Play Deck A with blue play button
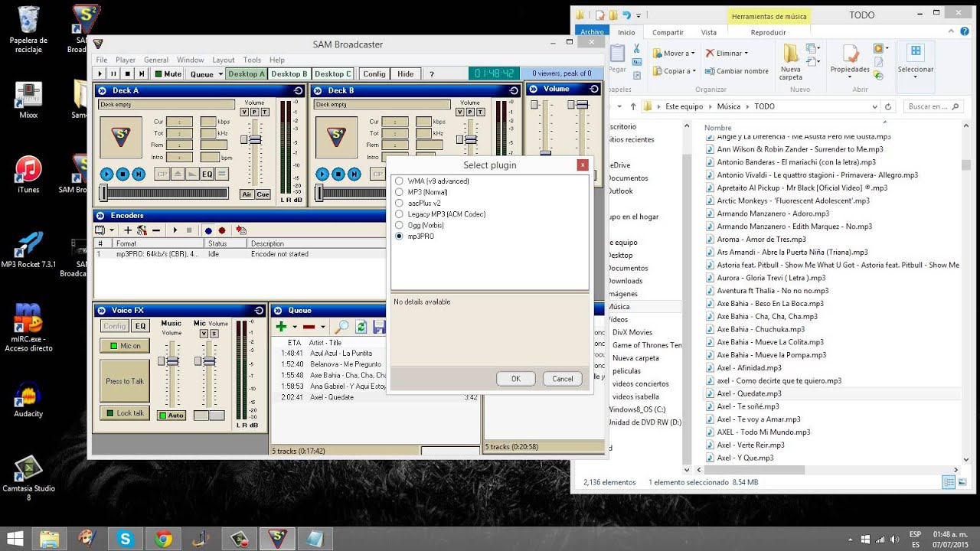This screenshot has width=980, height=551. (106, 174)
